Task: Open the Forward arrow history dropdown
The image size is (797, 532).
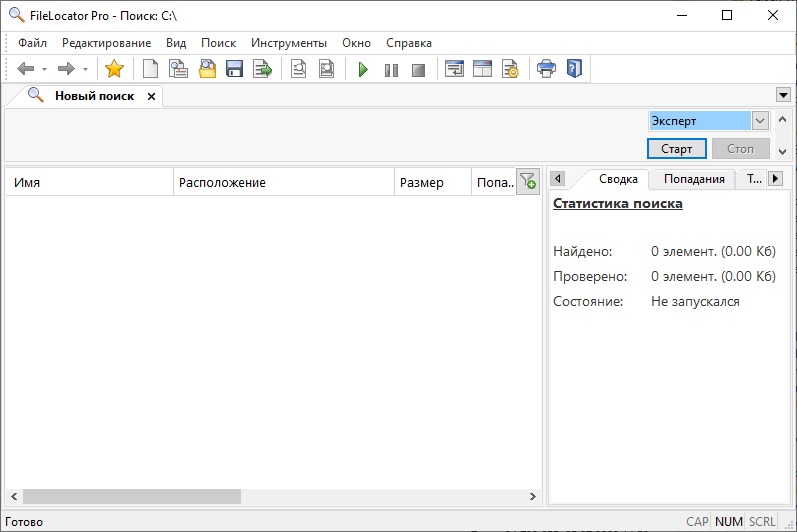Action: (x=85, y=69)
